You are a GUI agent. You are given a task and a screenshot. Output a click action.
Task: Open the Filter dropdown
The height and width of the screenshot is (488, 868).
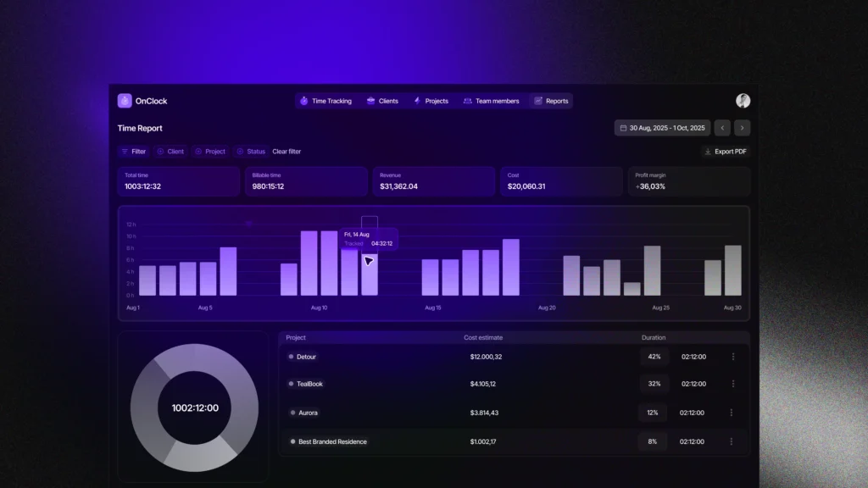point(133,152)
